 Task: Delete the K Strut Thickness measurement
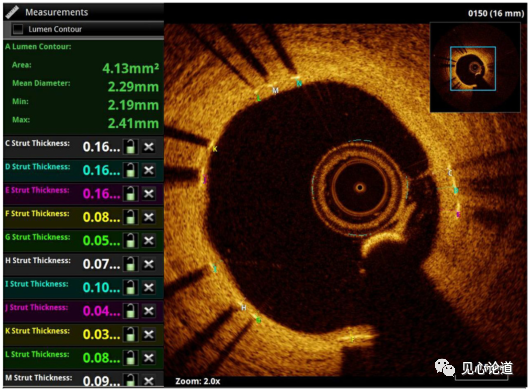[149, 335]
